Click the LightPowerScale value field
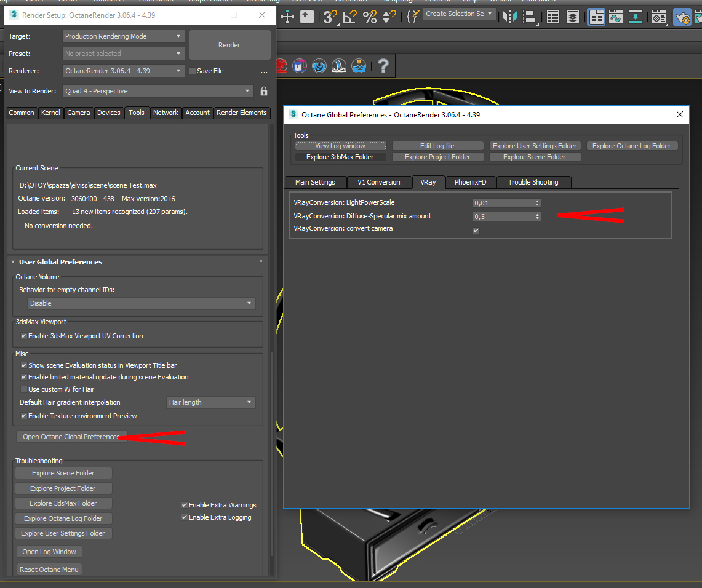 [504, 203]
